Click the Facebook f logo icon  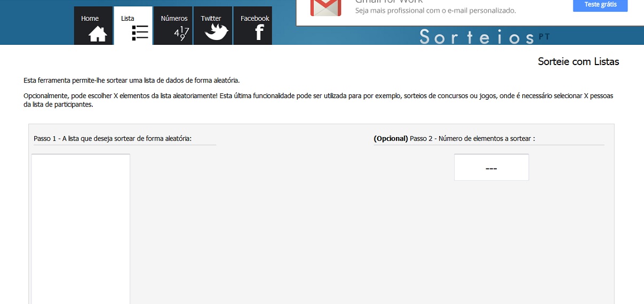click(x=259, y=33)
